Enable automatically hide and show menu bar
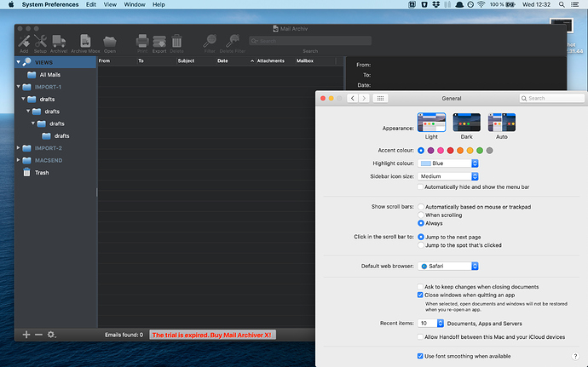The height and width of the screenshot is (367, 588). [420, 186]
